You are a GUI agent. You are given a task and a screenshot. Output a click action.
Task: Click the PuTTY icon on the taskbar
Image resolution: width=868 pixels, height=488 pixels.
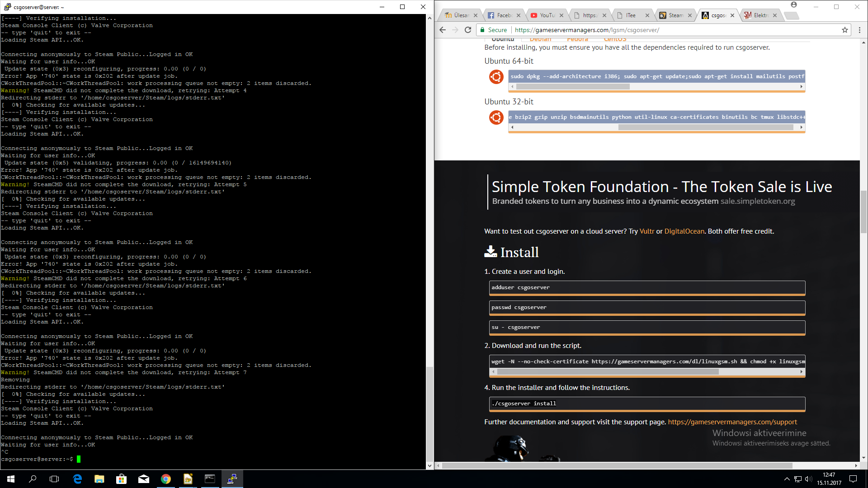(232, 479)
